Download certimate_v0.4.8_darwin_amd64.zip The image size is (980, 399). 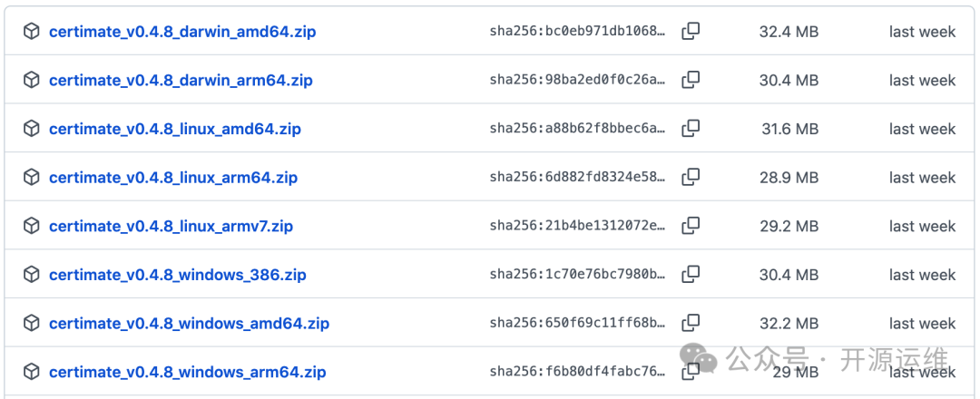click(182, 32)
